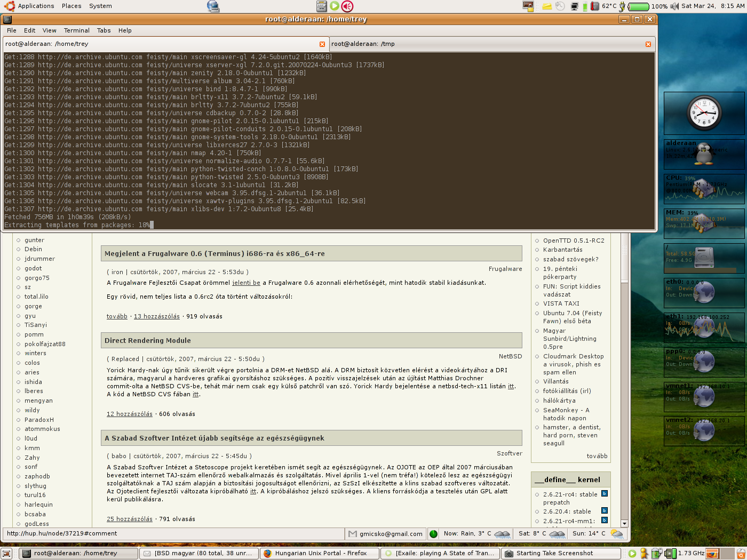Click the red mute speaker icon in top panel
747x560 pixels.
(x=347, y=6)
